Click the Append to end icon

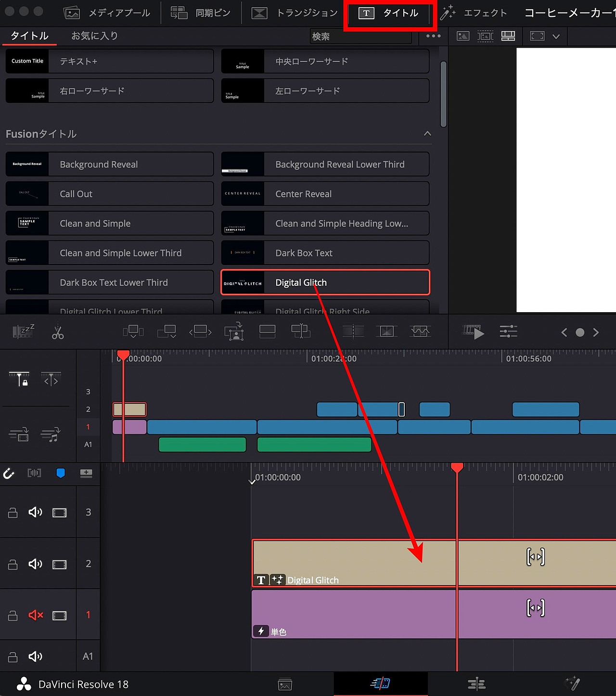[x=167, y=331]
